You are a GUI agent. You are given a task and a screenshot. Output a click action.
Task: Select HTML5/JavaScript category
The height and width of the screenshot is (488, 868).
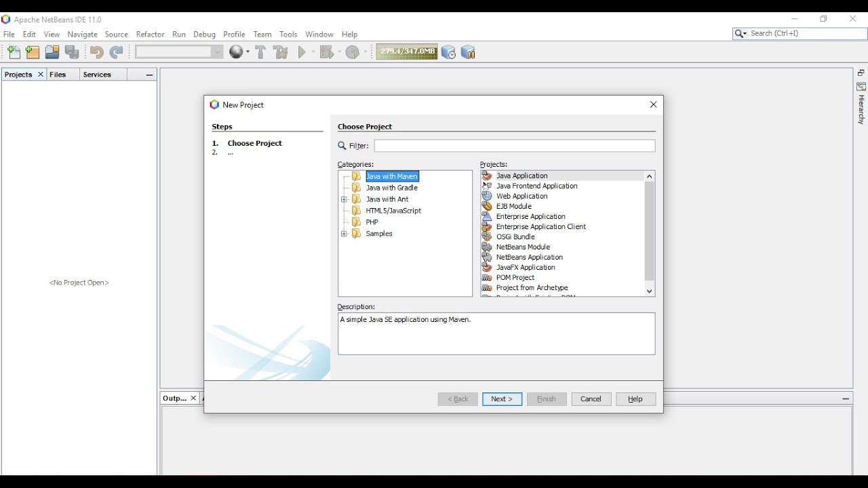[393, 211]
